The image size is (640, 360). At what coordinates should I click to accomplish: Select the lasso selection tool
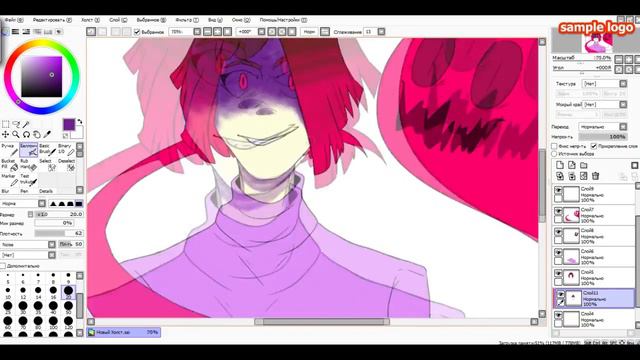tap(16, 124)
